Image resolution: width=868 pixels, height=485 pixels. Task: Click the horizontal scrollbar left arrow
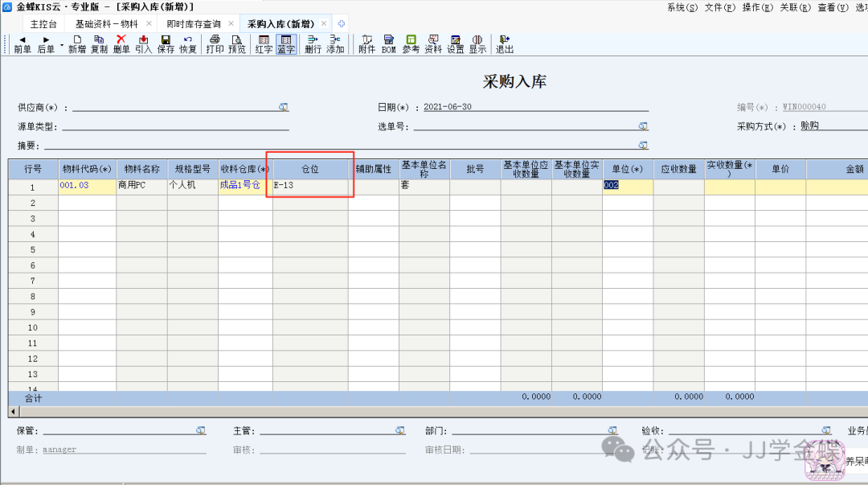tap(12, 412)
